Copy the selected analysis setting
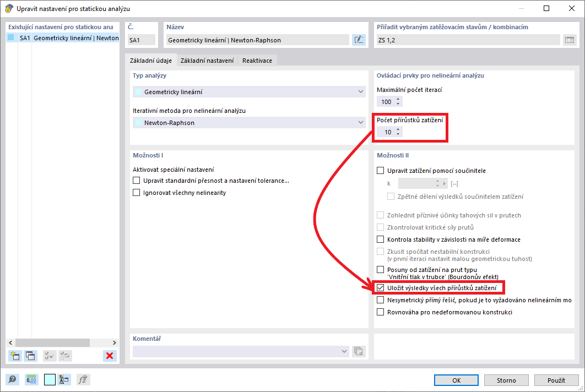Viewport: 585px width, 392px height. tap(31, 356)
